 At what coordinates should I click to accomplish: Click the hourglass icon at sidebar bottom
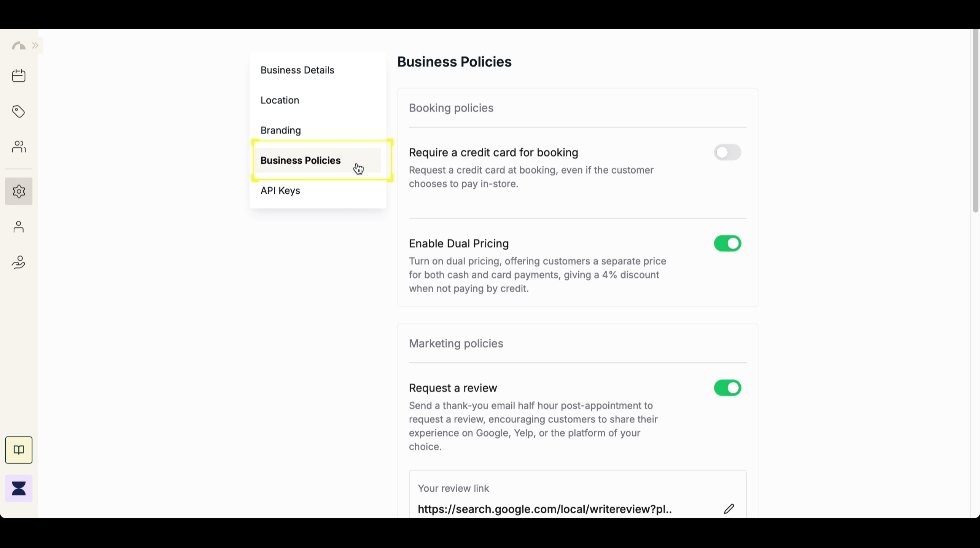pos(18,488)
